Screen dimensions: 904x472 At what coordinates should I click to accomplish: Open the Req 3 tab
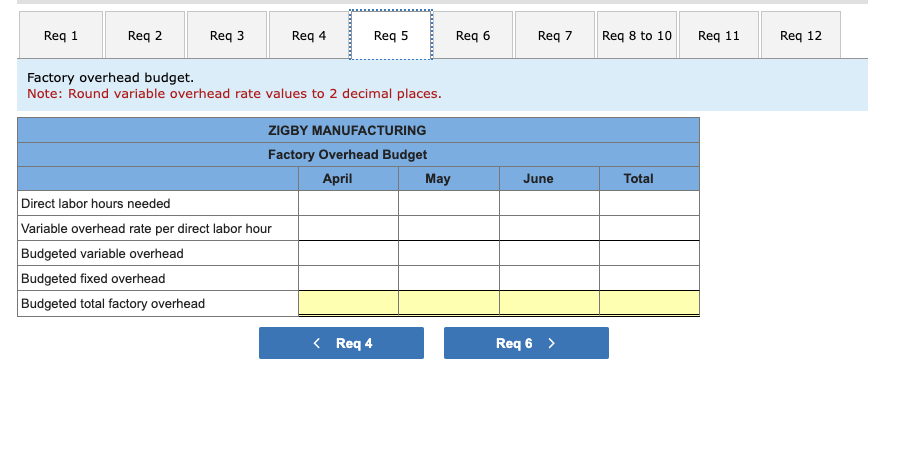pyautogui.click(x=227, y=35)
